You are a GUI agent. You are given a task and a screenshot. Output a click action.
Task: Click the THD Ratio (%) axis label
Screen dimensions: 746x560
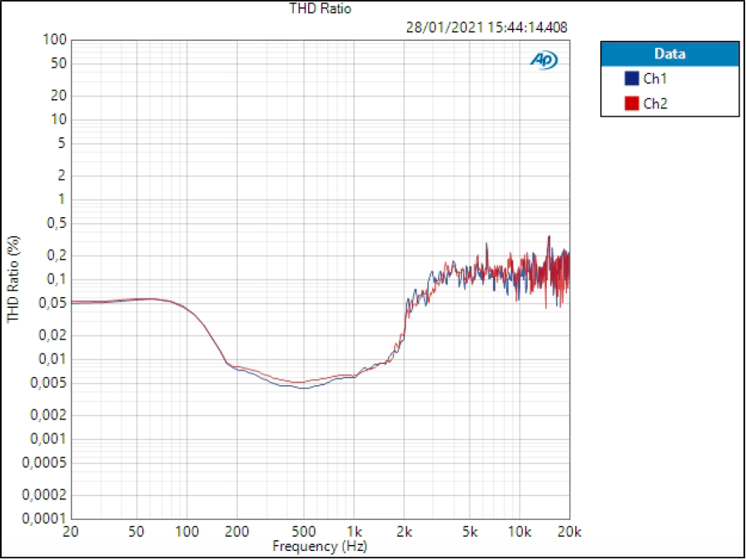point(12,279)
